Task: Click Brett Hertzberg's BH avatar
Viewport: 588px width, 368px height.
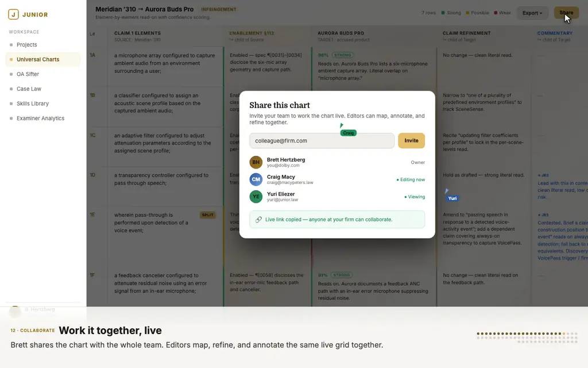Action: pyautogui.click(x=256, y=162)
